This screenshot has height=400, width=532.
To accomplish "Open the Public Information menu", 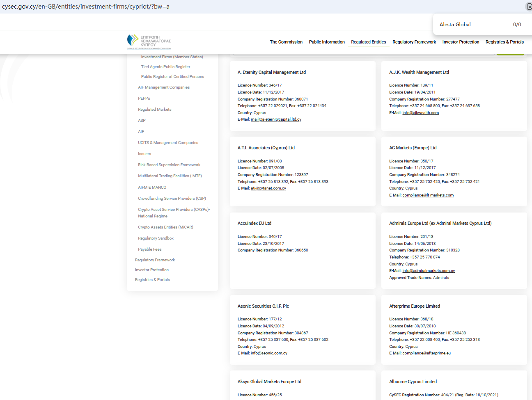I will point(327,42).
